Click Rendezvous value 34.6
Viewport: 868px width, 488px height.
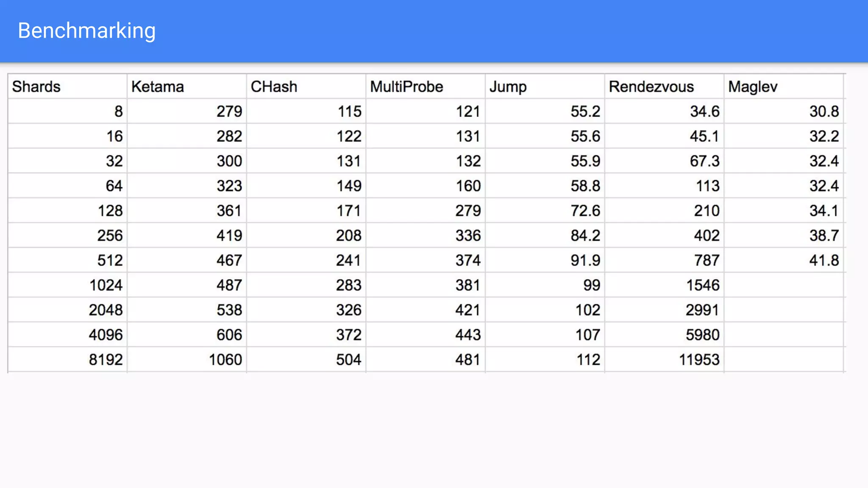(665, 111)
